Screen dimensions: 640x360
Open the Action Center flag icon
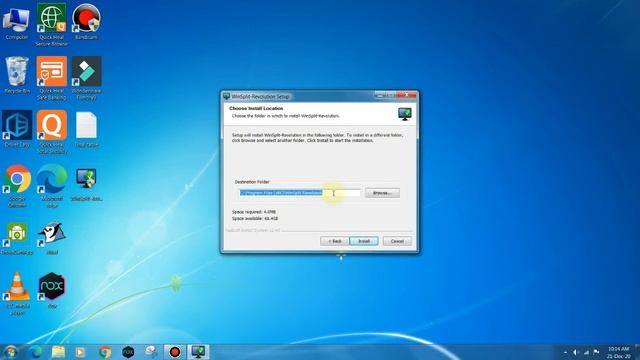click(597, 352)
